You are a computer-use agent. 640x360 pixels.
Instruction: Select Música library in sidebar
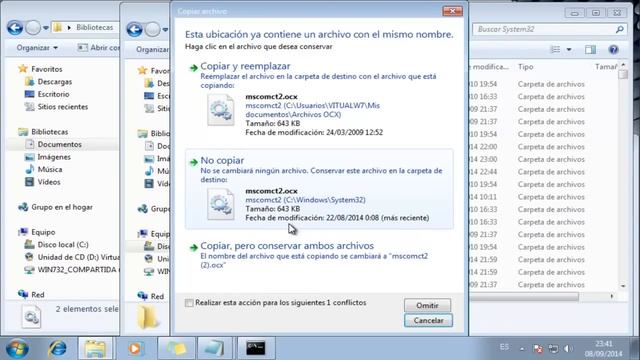(x=49, y=169)
